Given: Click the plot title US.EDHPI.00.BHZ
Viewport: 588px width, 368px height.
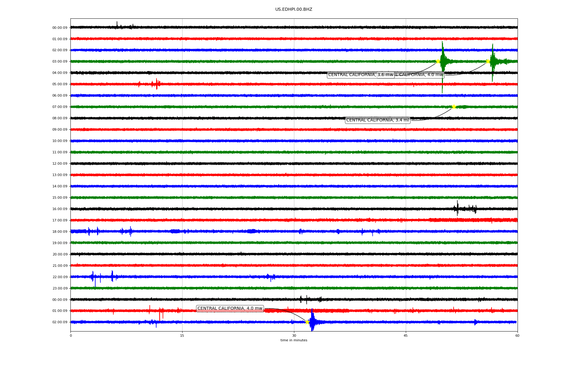Looking at the screenshot, I should point(294,10).
